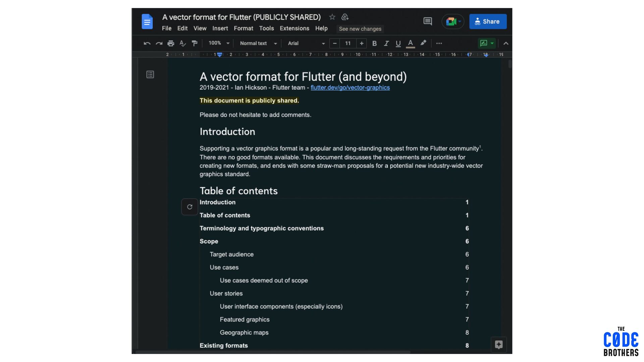Viewport: 644px width, 362px height.
Task: Show the document outline panel
Action: pos(150,74)
